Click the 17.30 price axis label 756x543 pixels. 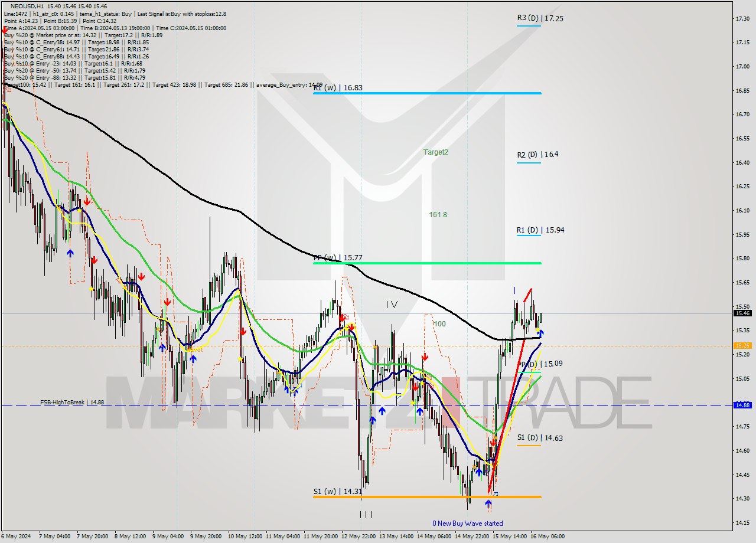743,19
